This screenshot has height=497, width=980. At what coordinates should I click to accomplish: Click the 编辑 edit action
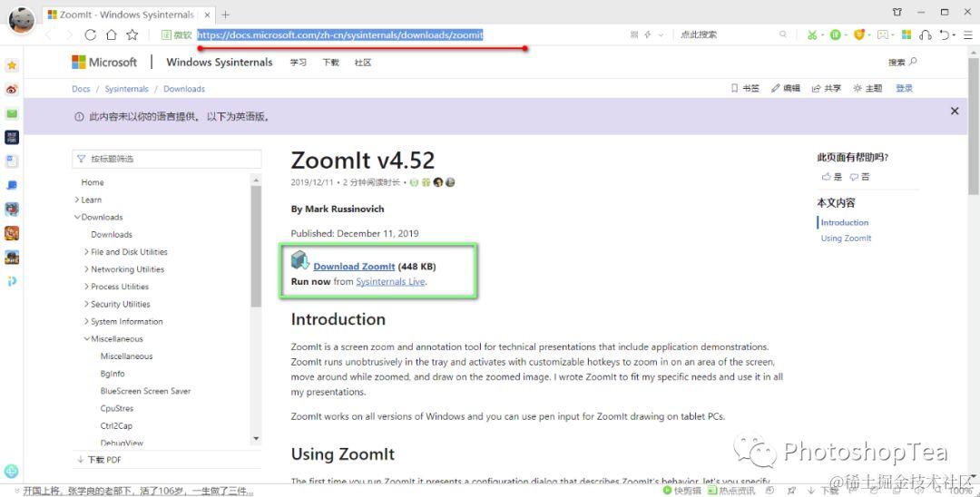click(x=786, y=89)
